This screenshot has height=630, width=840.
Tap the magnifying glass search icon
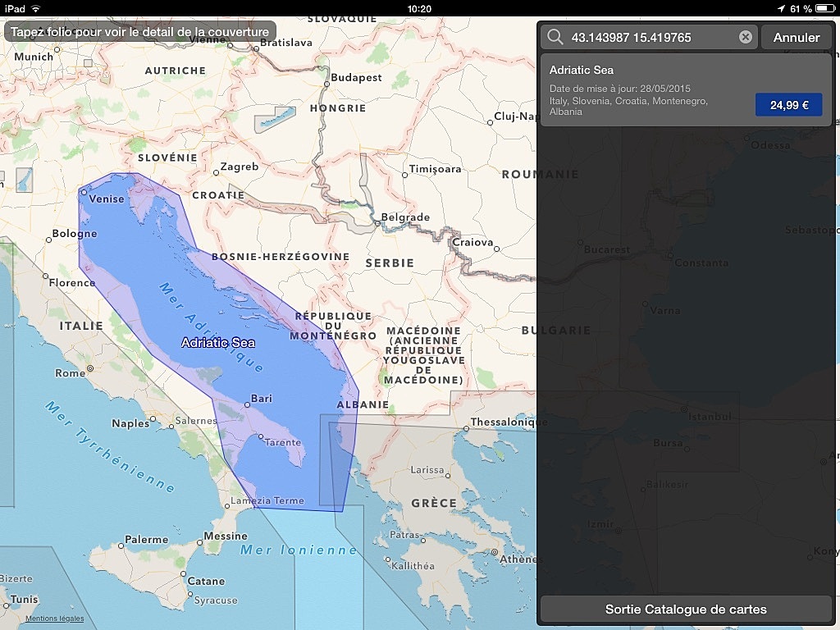click(x=555, y=37)
